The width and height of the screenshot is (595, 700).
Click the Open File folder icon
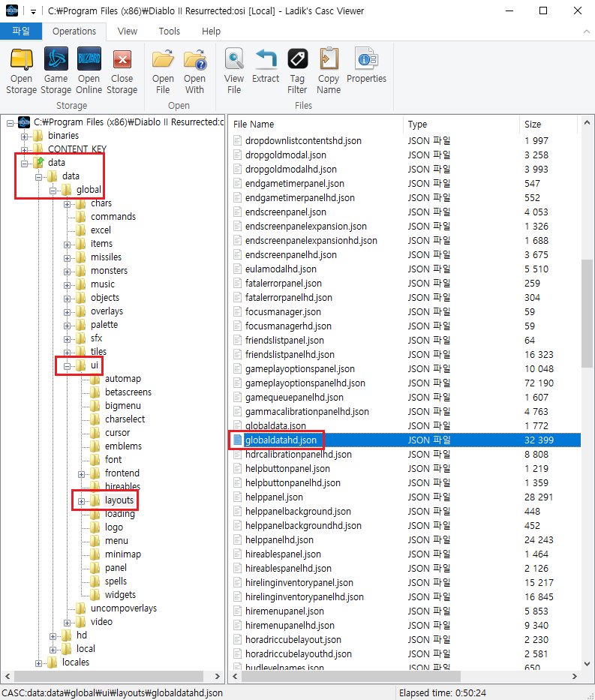163,71
